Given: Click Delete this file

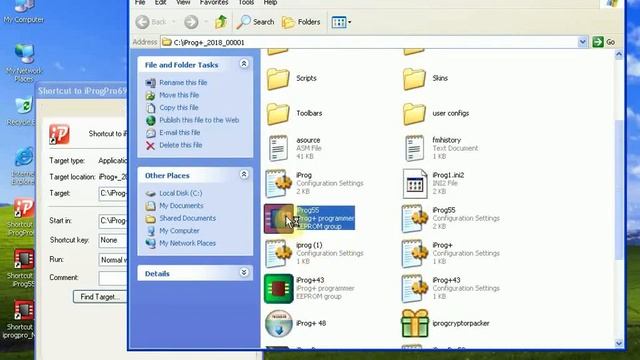Looking at the screenshot, I should 180,145.
